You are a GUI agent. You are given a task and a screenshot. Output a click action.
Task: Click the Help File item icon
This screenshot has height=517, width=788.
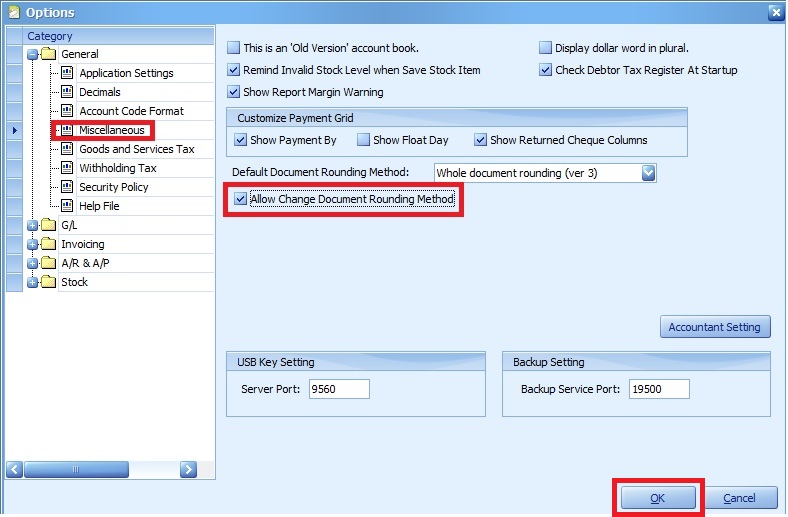point(68,206)
